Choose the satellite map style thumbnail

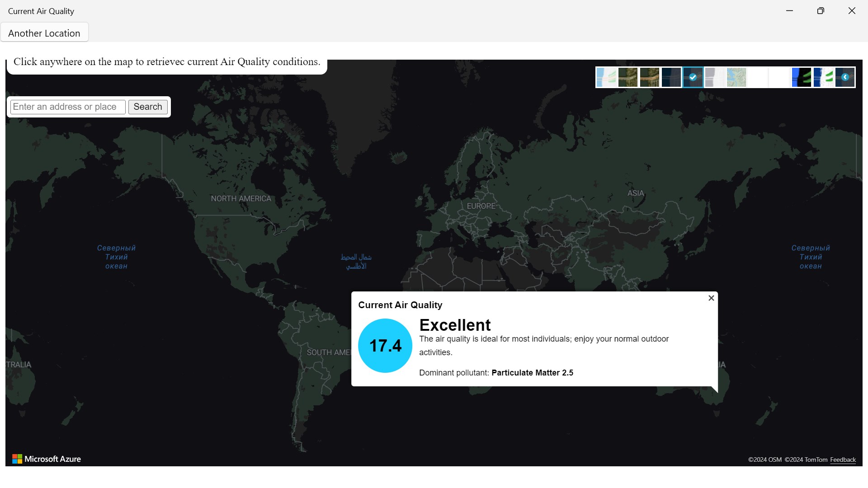(x=627, y=77)
